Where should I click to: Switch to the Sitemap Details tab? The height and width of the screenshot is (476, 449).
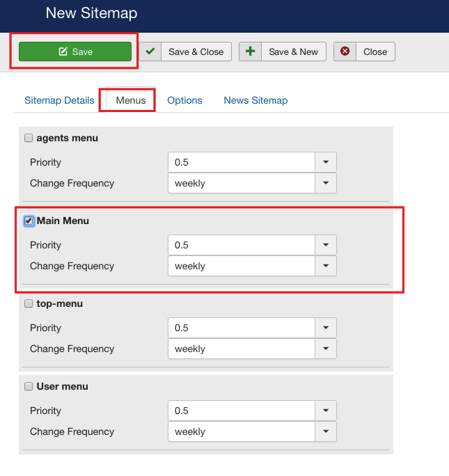tap(59, 100)
